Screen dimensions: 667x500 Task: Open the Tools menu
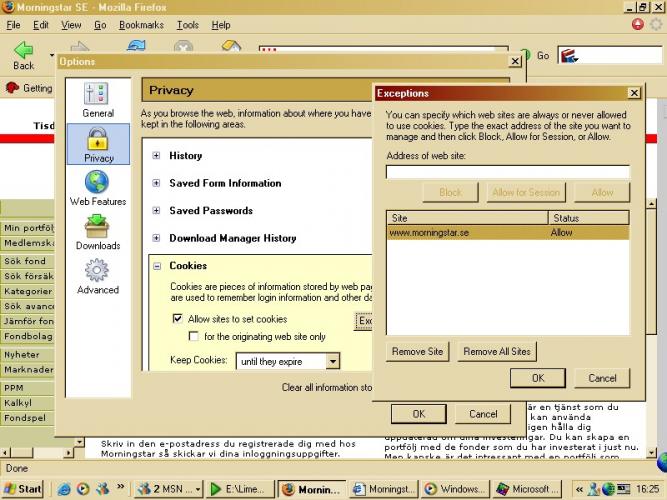187,25
